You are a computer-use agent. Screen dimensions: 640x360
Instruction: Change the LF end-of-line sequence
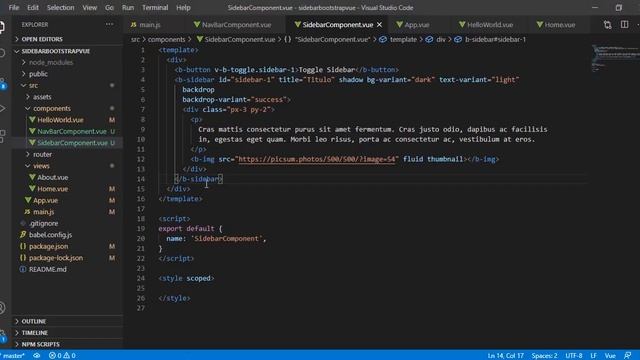click(593, 356)
